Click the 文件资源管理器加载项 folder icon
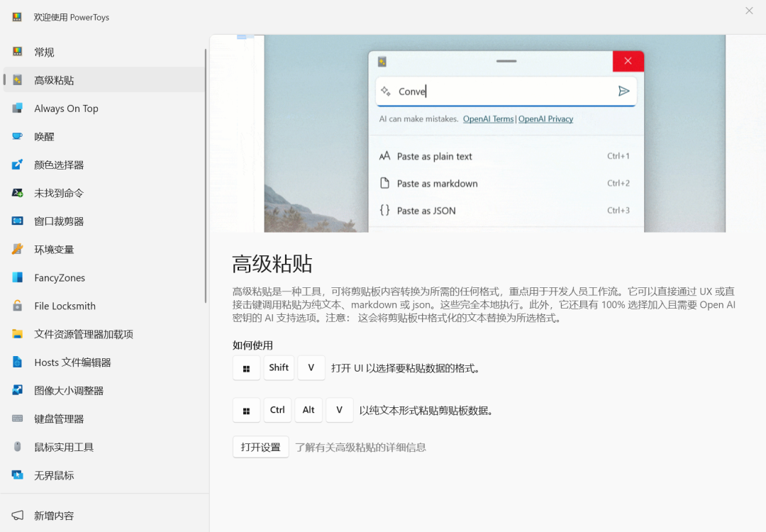Viewport: 766px width, 532px height. point(18,334)
